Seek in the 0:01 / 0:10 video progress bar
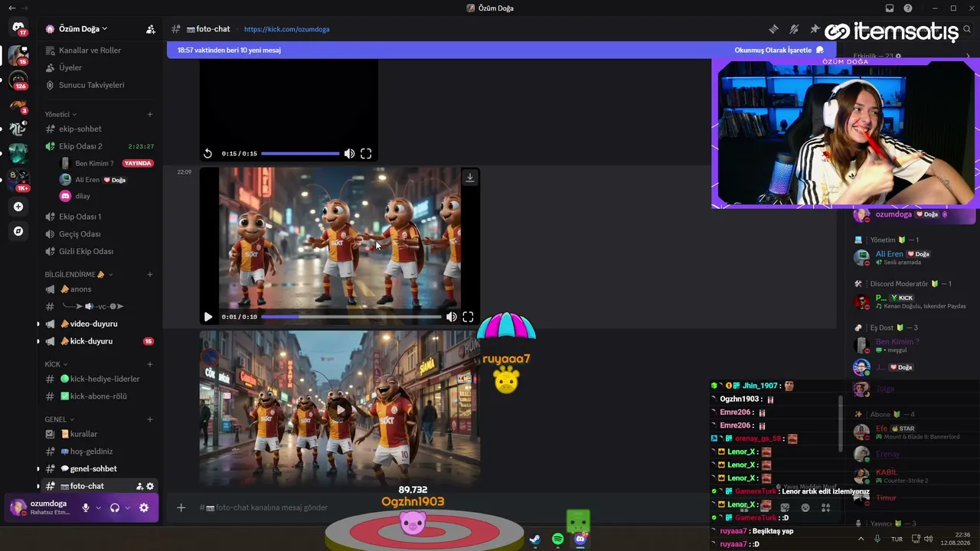 (x=351, y=317)
